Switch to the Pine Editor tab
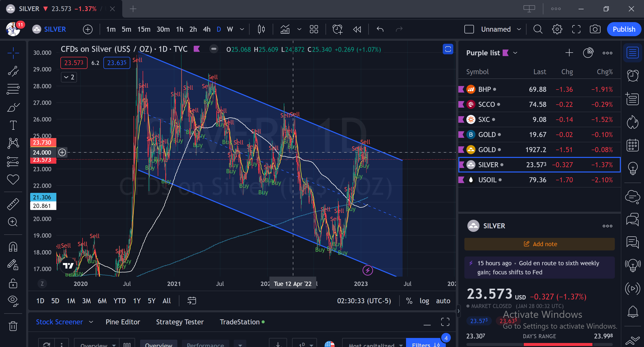Viewport: 644px width, 347px height. click(123, 322)
